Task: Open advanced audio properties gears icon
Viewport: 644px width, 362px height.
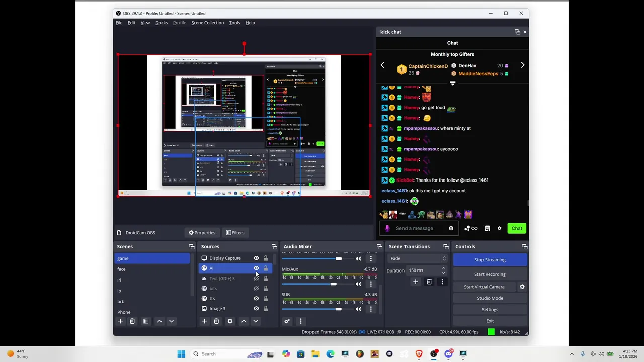Action: pos(287,321)
